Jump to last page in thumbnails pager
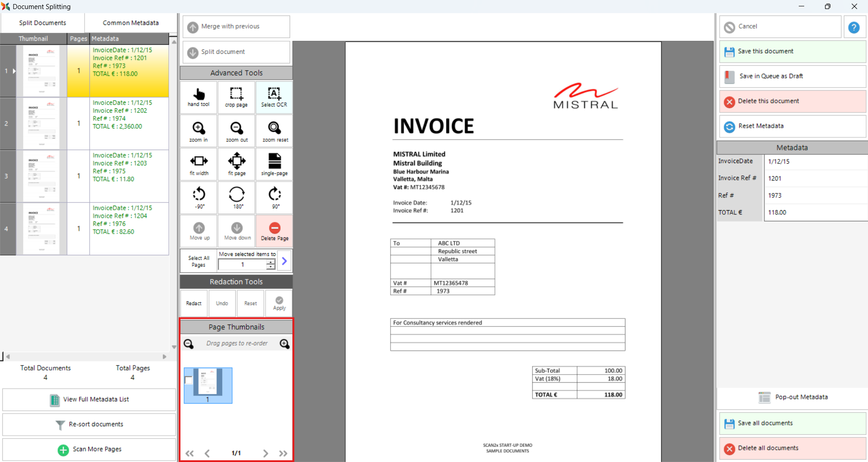Image resolution: width=868 pixels, height=462 pixels. 283,453
